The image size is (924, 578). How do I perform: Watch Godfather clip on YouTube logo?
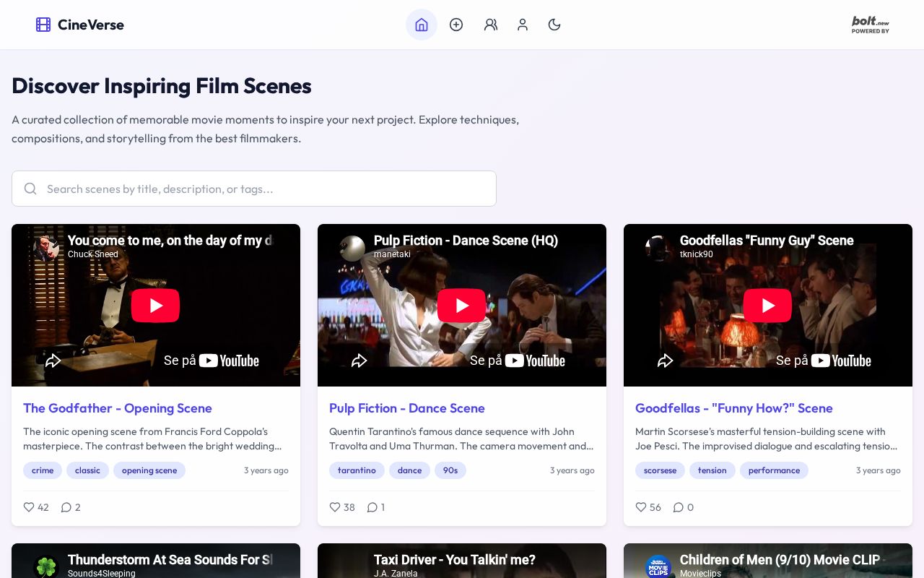(x=229, y=361)
